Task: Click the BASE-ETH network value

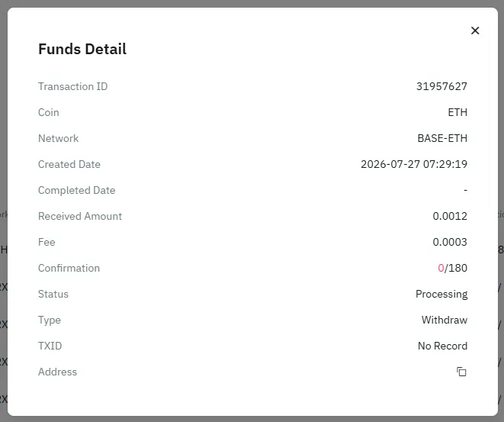Action: click(442, 138)
